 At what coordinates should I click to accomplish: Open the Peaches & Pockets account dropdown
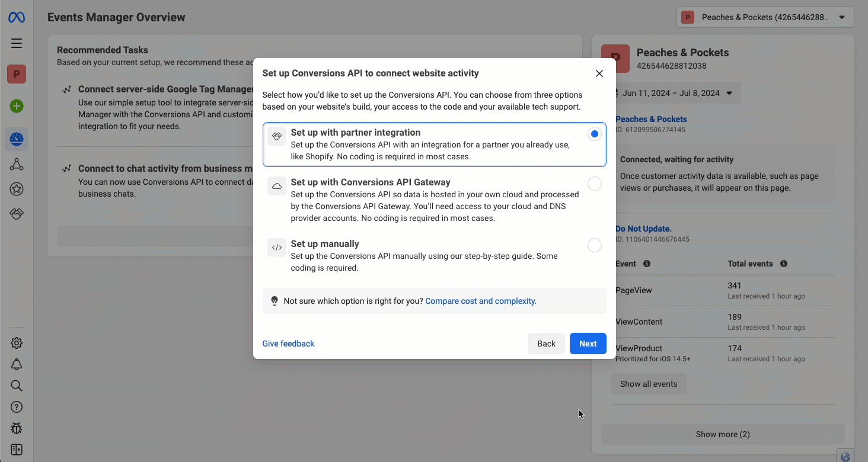[765, 17]
